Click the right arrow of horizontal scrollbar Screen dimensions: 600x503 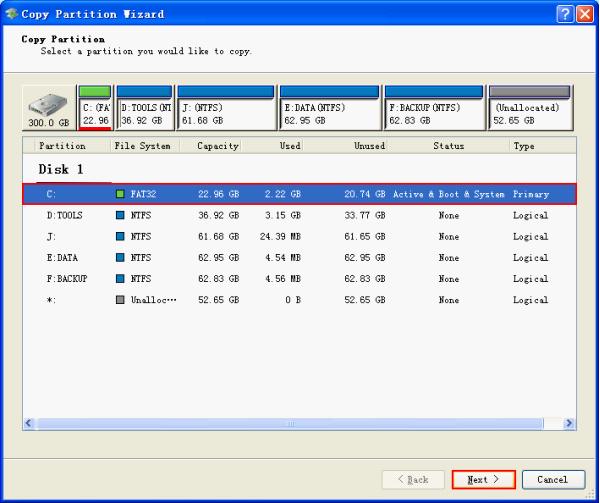click(569, 423)
